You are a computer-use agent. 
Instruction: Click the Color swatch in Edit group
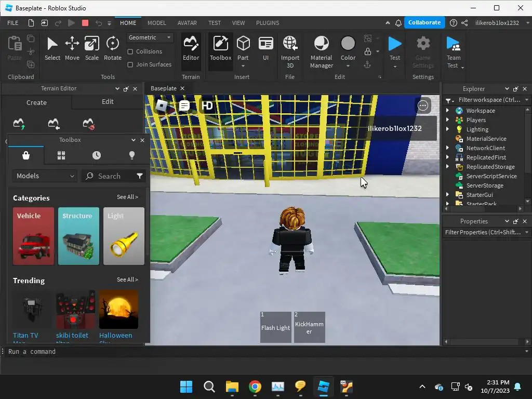click(348, 44)
